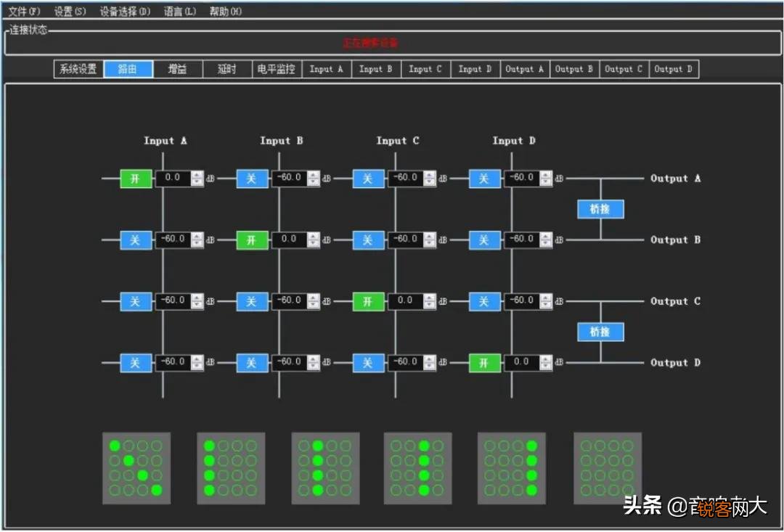Choose the preset with fourth column lit

click(511, 468)
